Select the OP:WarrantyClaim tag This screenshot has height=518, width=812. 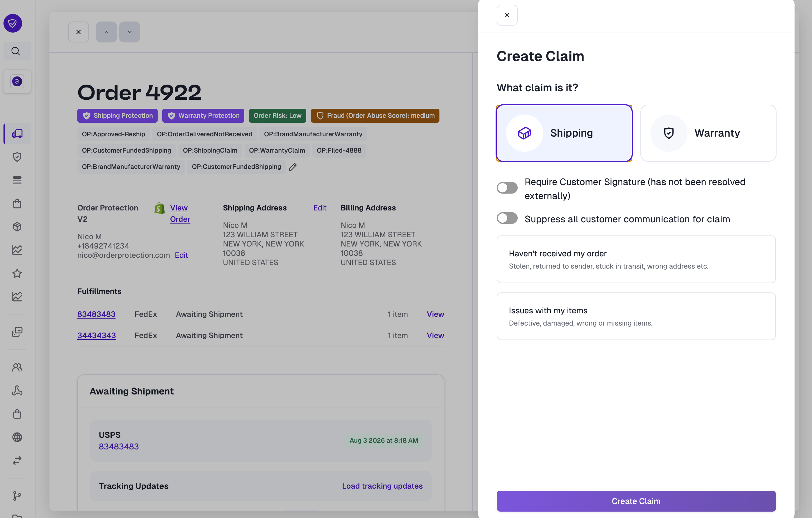pyautogui.click(x=277, y=150)
